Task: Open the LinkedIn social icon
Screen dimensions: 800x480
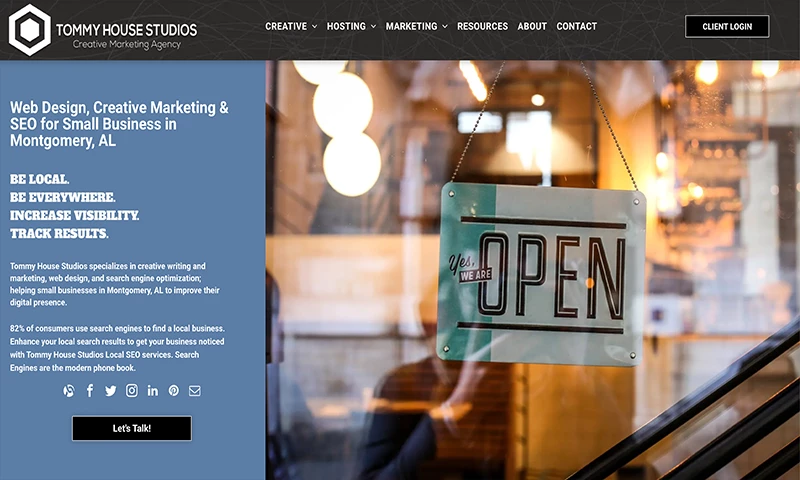Action: pos(153,391)
